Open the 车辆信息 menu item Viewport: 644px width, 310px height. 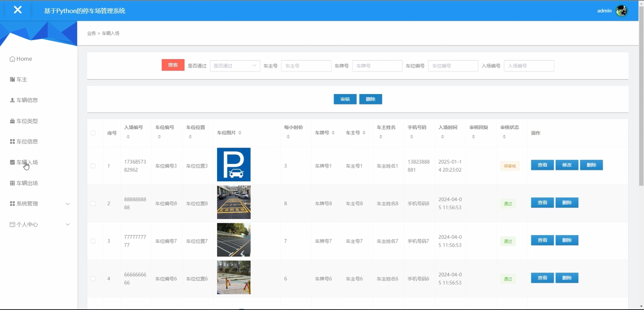[x=27, y=100]
